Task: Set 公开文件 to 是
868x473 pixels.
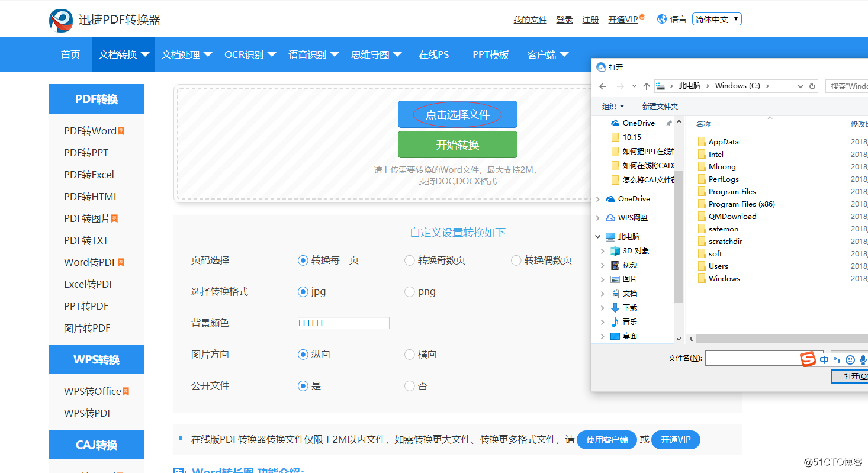Action: click(x=303, y=386)
